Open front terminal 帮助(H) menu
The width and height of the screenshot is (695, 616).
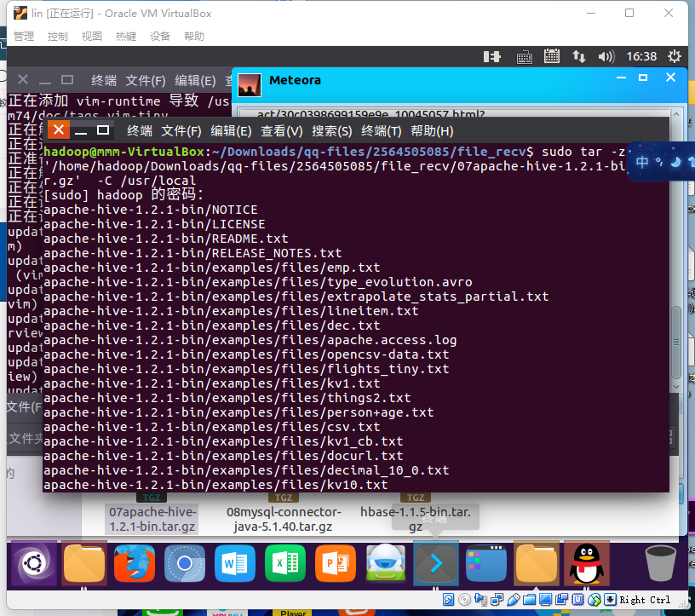click(432, 131)
